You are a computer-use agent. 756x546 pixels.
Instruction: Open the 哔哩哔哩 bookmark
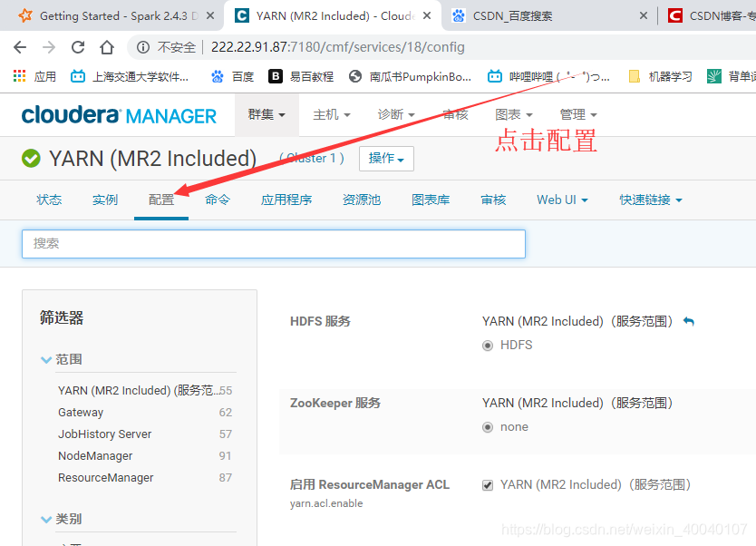point(548,76)
